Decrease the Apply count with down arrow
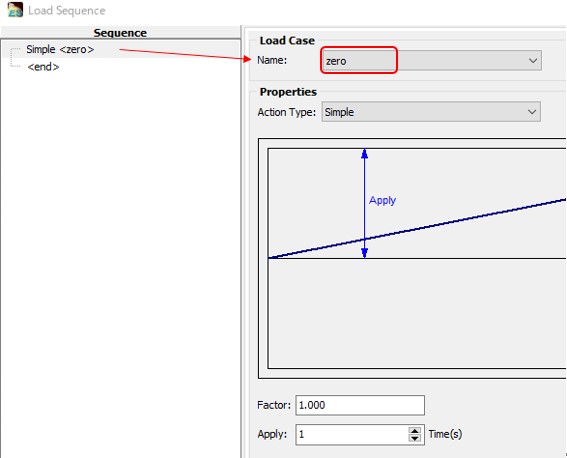This screenshot has width=567, height=458. pos(414,438)
